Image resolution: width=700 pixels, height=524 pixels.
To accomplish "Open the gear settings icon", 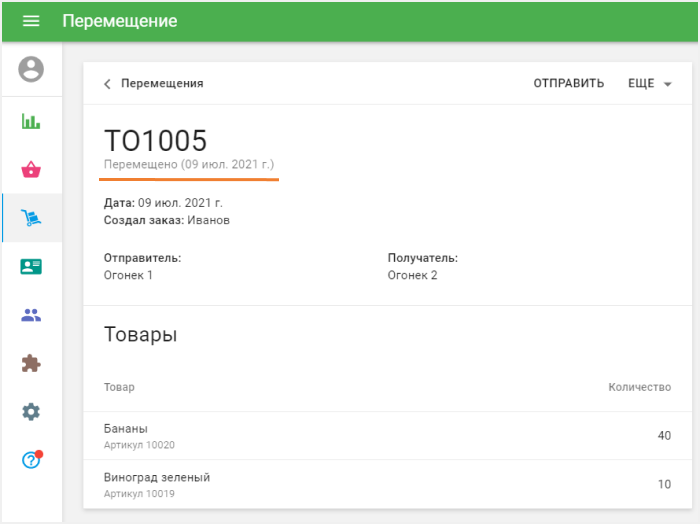I will click(x=31, y=412).
